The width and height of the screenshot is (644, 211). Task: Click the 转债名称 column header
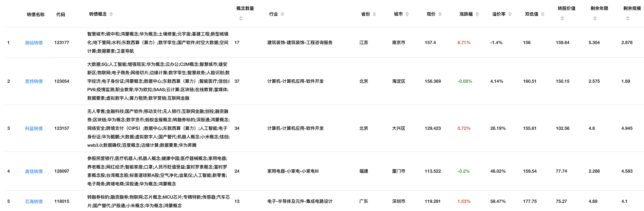(x=35, y=15)
